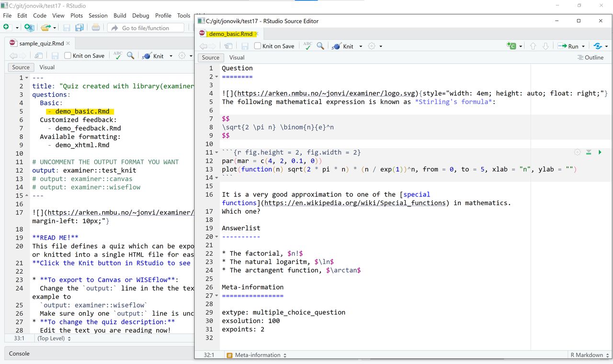This screenshot has width=613, height=364.
Task: Click the Open File folder icon
Action: pos(45,28)
